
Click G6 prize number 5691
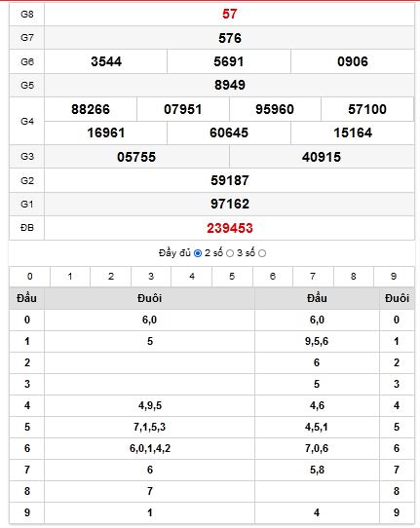click(229, 61)
